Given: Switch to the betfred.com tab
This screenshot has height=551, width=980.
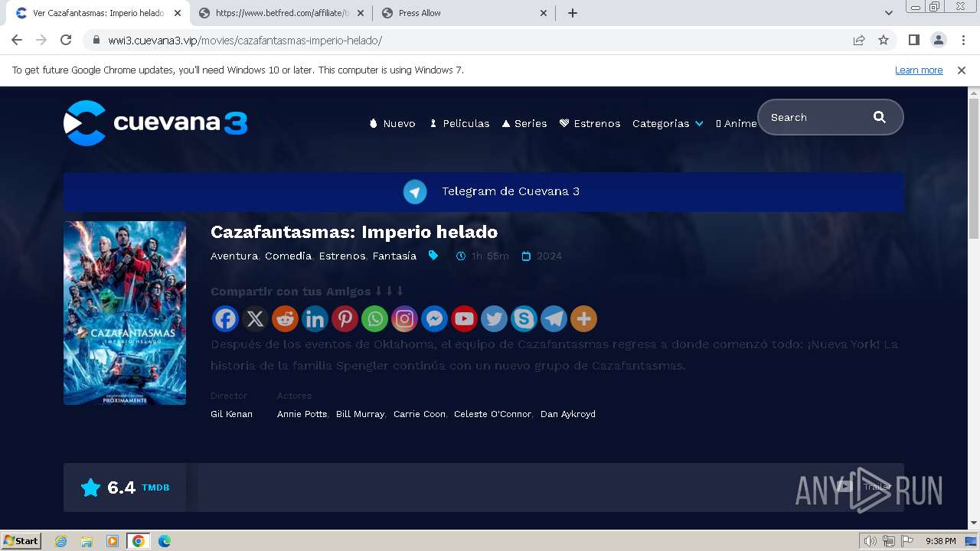Looking at the screenshot, I should [282, 13].
